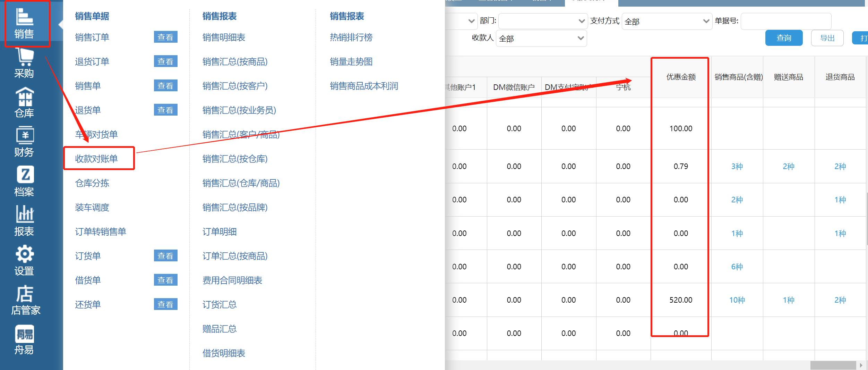Click 查看 next to 借货单
868x370 pixels.
coord(165,280)
